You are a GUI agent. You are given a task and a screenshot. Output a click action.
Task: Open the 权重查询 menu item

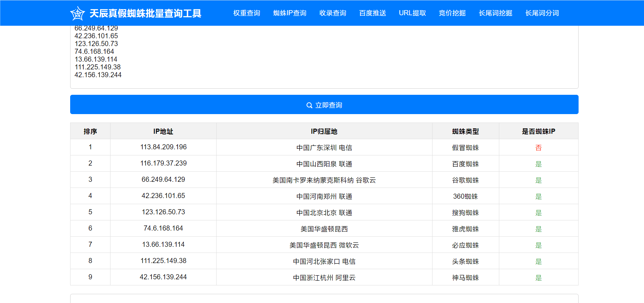(x=247, y=13)
